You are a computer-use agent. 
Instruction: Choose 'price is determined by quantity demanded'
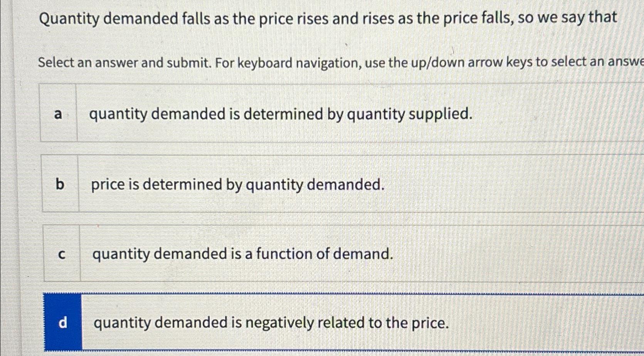pyautogui.click(x=237, y=184)
